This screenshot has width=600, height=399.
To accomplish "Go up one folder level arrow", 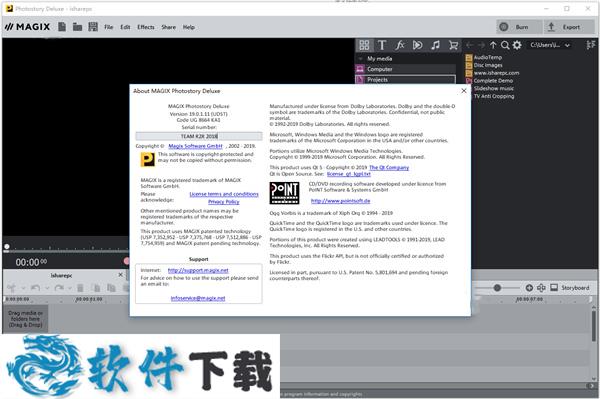I will [x=493, y=45].
